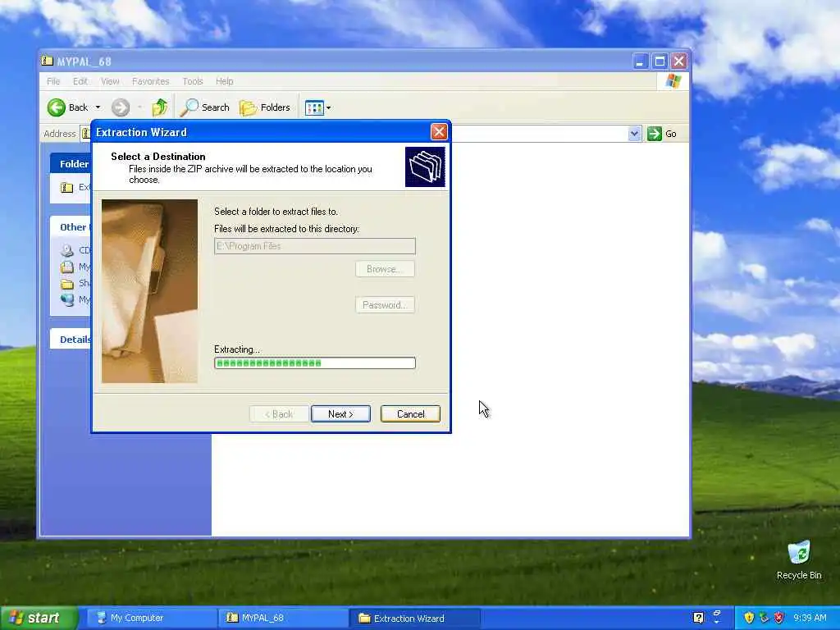Screen dimensions: 840x630
Task: Click the green Go arrow button
Action: click(x=654, y=134)
